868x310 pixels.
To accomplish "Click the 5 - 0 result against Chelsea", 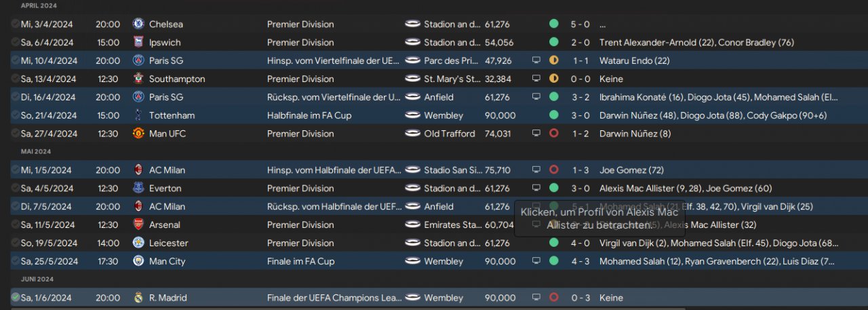I will point(580,24).
